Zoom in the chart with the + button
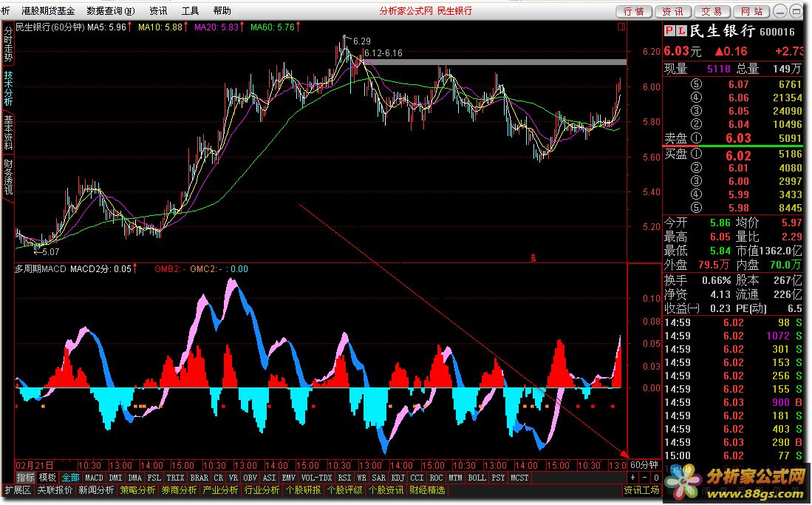The height and width of the screenshot is (505, 812). click(633, 478)
